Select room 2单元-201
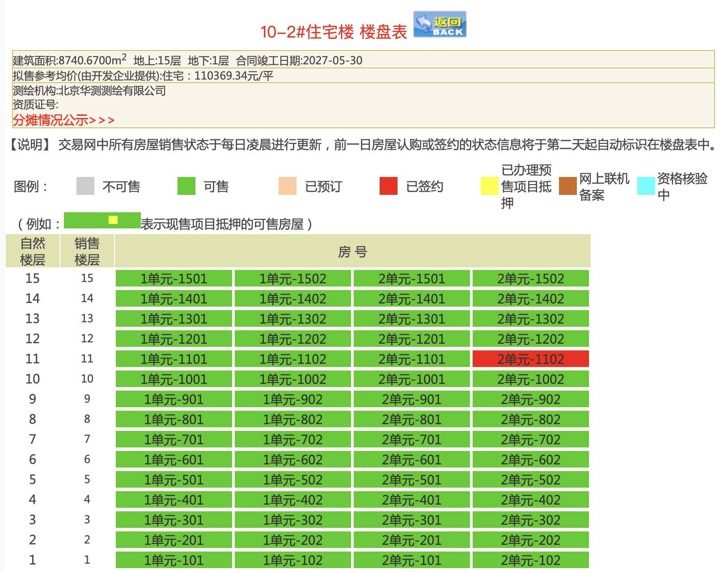 [x=412, y=540]
